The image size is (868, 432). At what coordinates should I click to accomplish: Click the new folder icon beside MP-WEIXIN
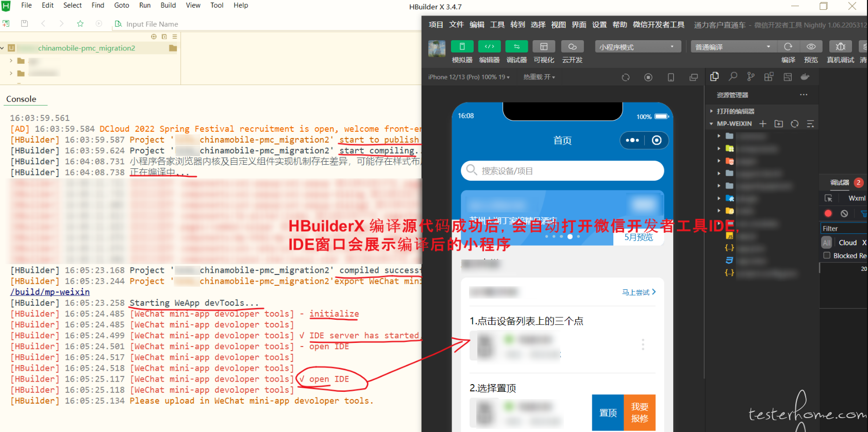(779, 124)
